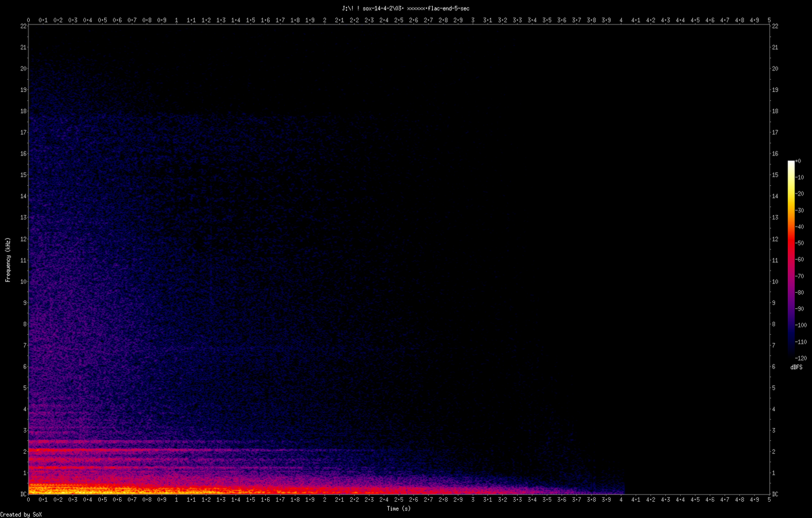Click the '1' tick on bottom time axis

tap(177, 501)
